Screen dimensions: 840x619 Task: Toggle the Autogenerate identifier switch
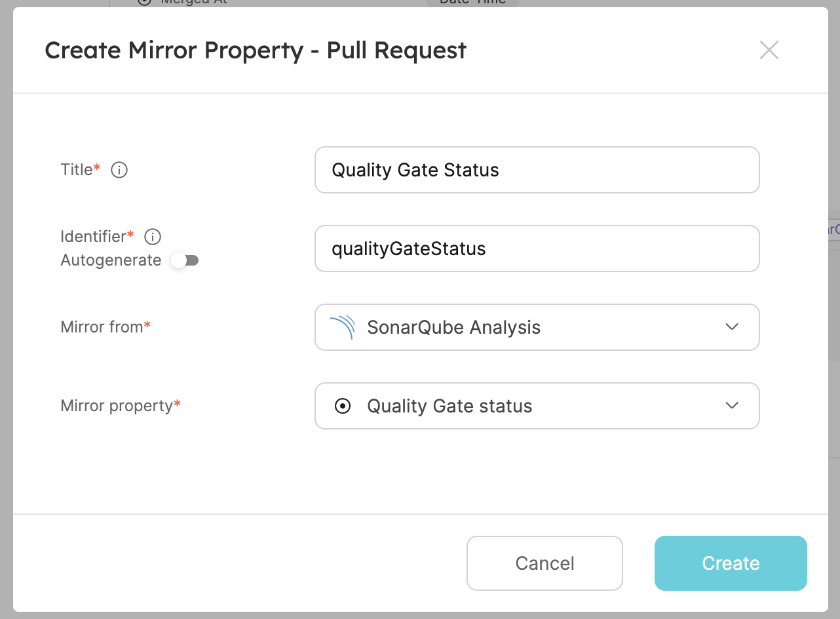pyautogui.click(x=185, y=261)
